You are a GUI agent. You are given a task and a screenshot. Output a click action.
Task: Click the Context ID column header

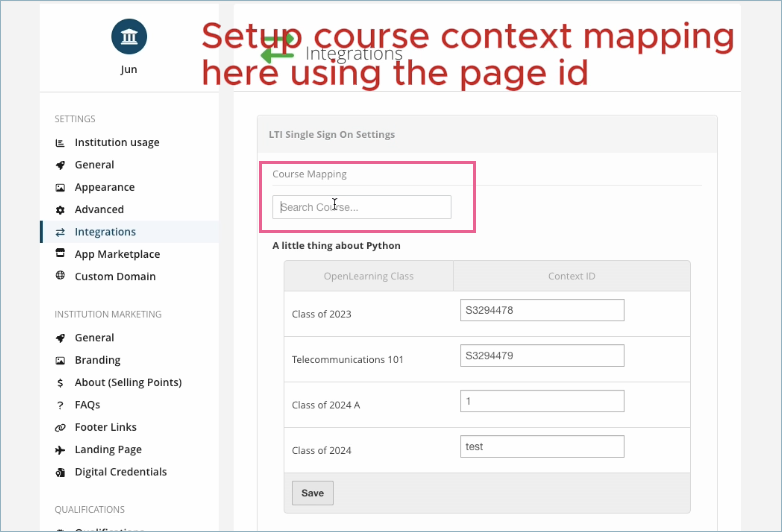(572, 276)
